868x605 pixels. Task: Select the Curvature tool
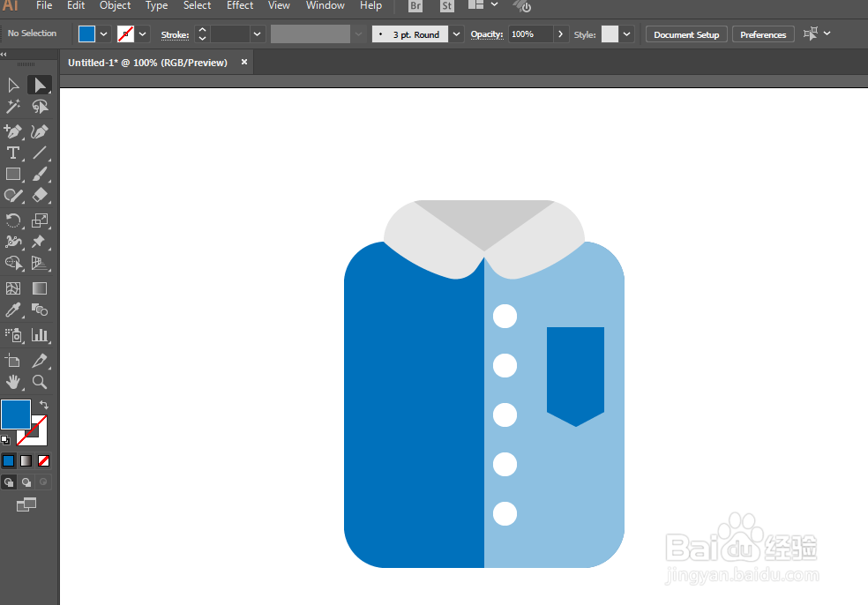tap(40, 131)
